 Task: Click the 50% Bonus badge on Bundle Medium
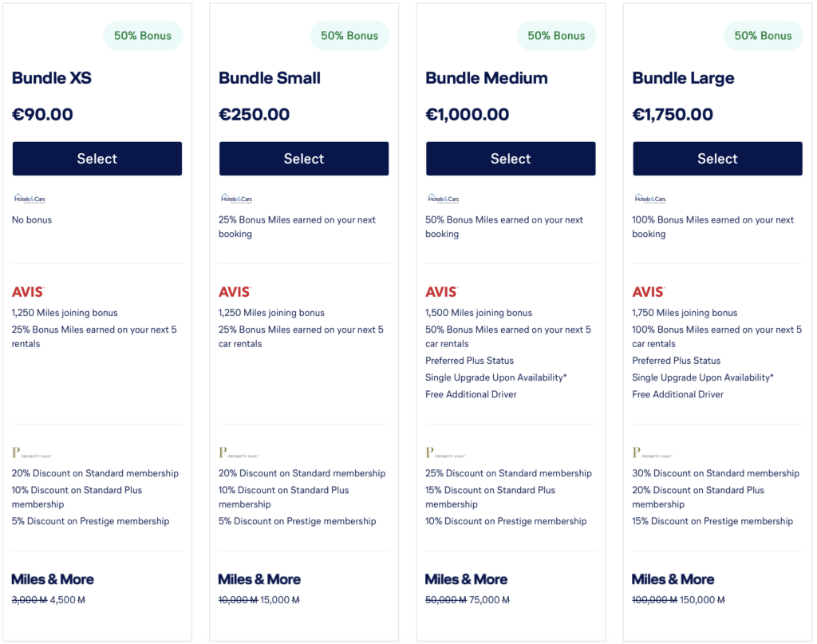[556, 36]
